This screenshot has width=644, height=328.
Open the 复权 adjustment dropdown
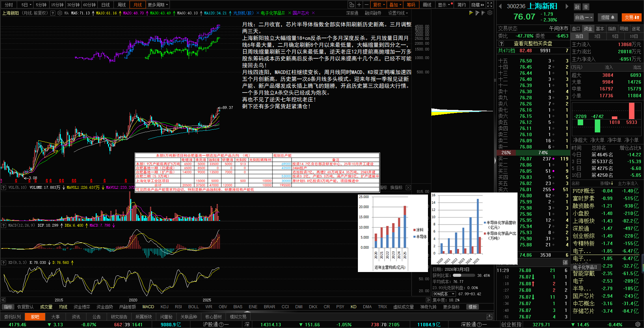tap(379, 5)
